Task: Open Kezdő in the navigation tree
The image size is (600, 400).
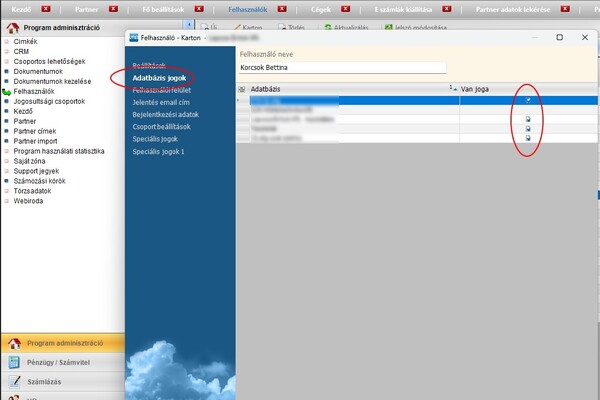Action: pos(23,111)
